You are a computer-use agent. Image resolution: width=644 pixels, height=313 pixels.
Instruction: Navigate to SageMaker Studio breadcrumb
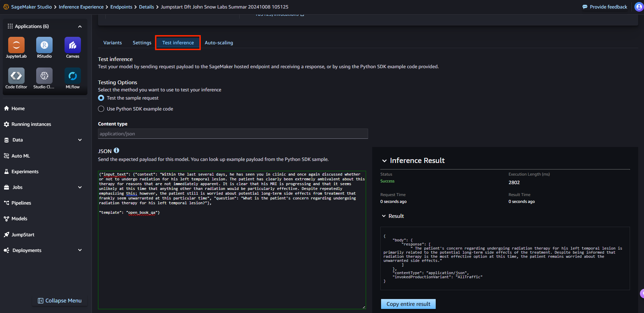coord(31,7)
